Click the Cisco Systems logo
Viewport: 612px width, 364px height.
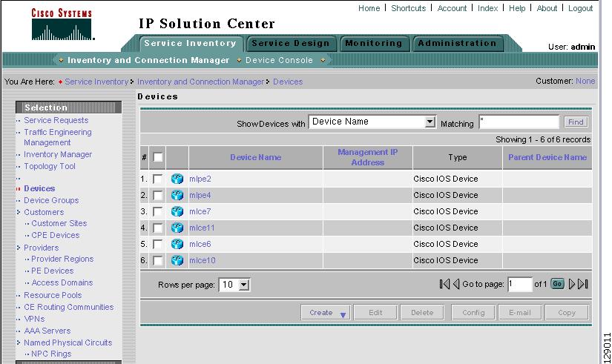pyautogui.click(x=62, y=24)
